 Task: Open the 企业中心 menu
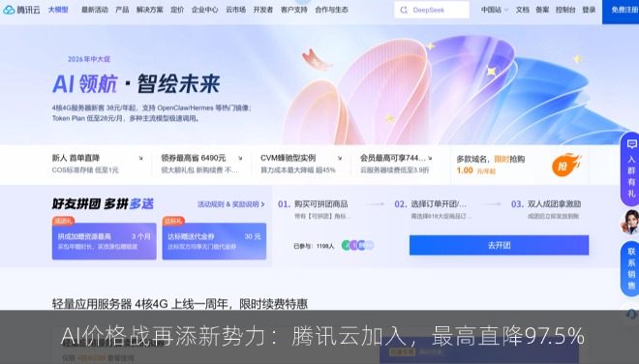click(204, 10)
